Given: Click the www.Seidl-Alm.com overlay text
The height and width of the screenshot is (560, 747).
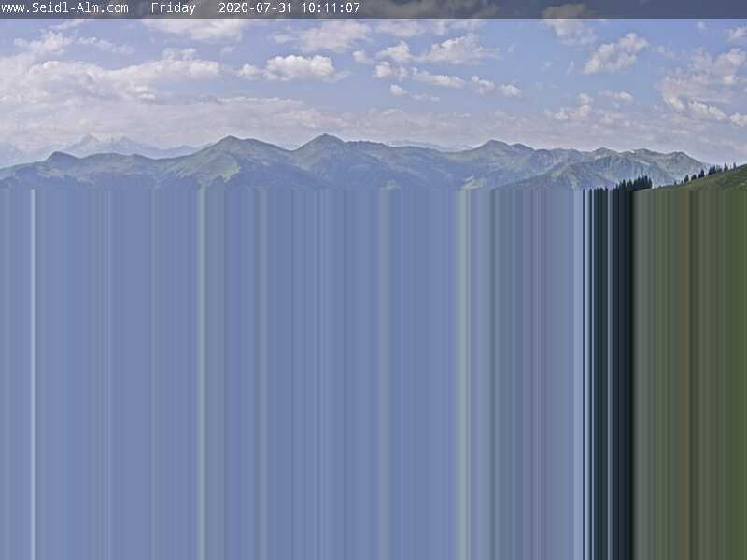Looking at the screenshot, I should click(x=64, y=8).
